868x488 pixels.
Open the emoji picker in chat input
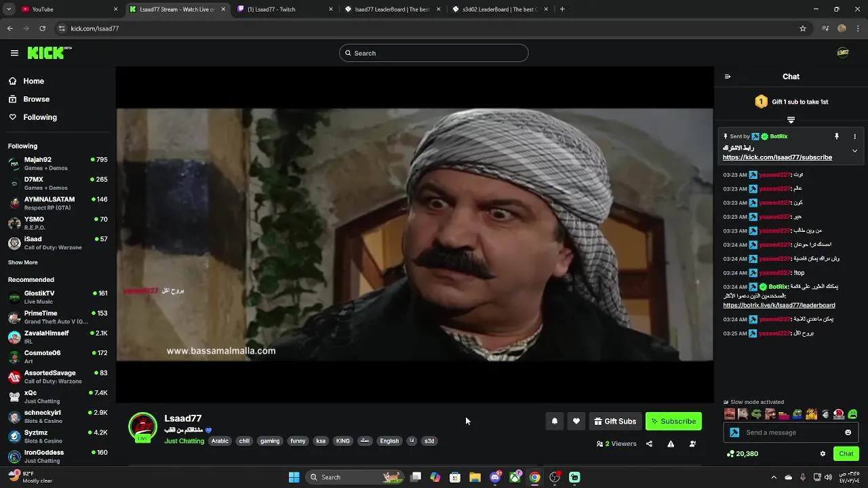(848, 432)
